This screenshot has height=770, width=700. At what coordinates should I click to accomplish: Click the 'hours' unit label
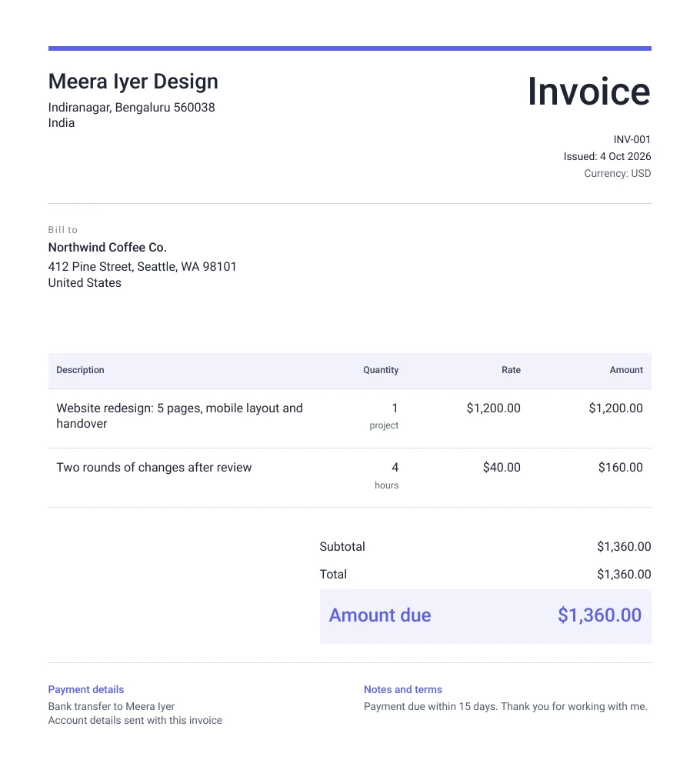tap(387, 485)
